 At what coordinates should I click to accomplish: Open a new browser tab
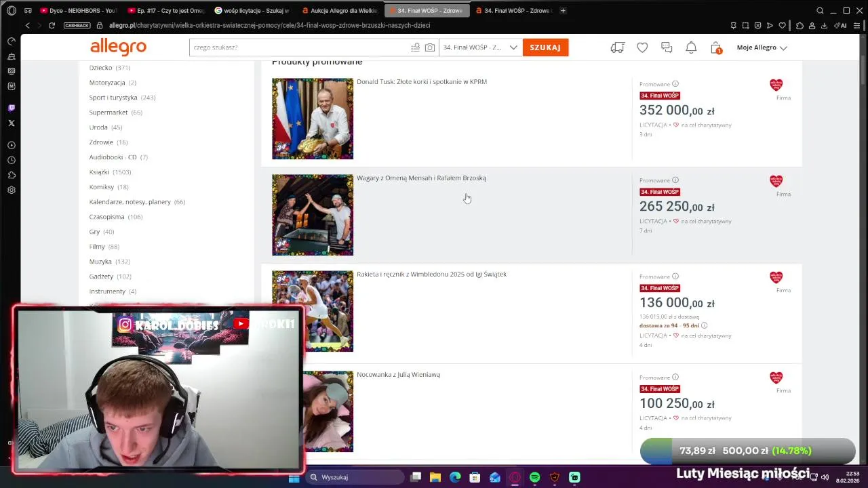coord(563,11)
